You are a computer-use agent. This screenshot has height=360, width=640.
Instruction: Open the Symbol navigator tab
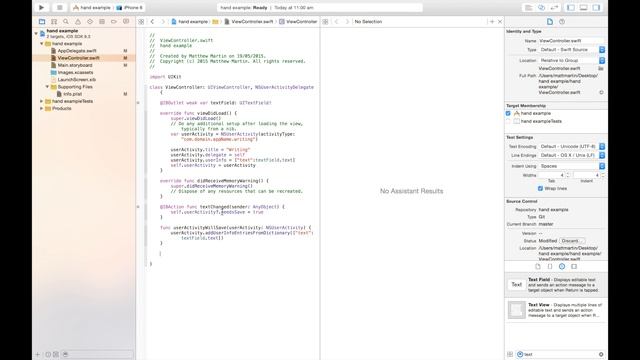point(54,22)
